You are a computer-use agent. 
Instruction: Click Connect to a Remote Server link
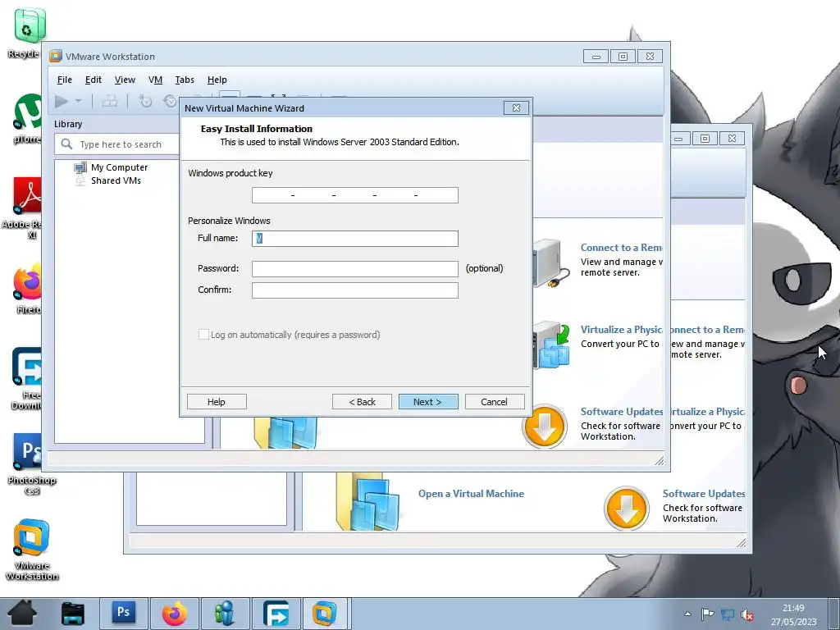pyautogui.click(x=622, y=248)
